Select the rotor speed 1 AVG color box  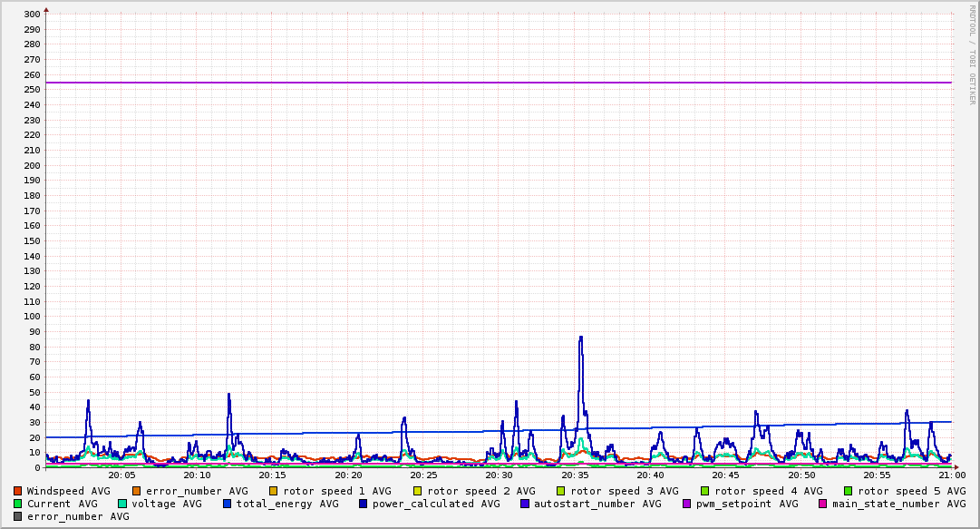point(274,491)
